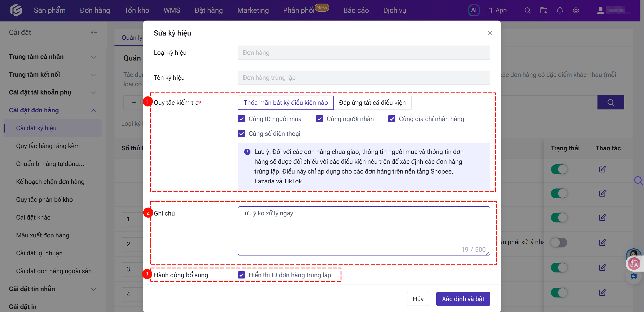Click the search icon in top navigation
The image size is (644, 312).
coord(527,10)
